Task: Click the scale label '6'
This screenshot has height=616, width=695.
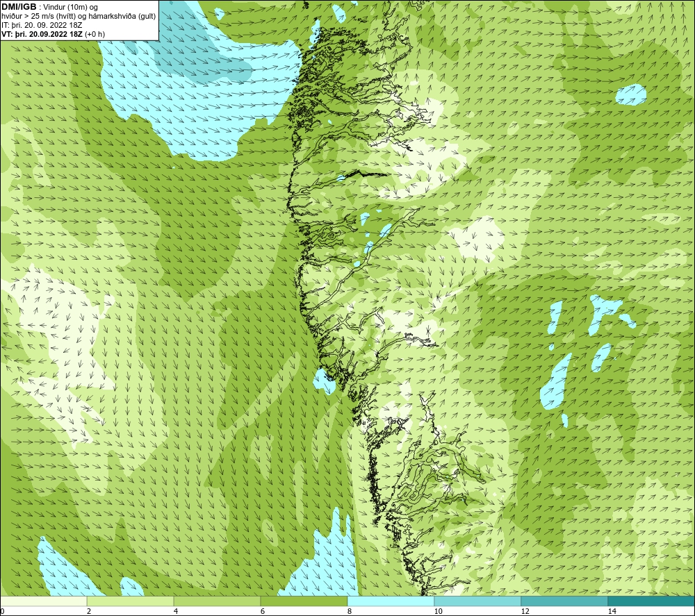Action: coord(263,612)
